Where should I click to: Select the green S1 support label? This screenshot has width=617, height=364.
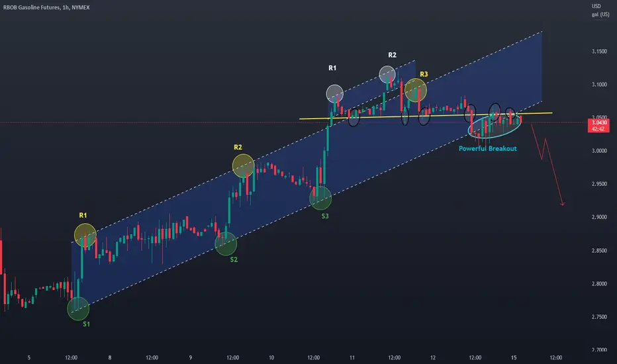tap(86, 324)
